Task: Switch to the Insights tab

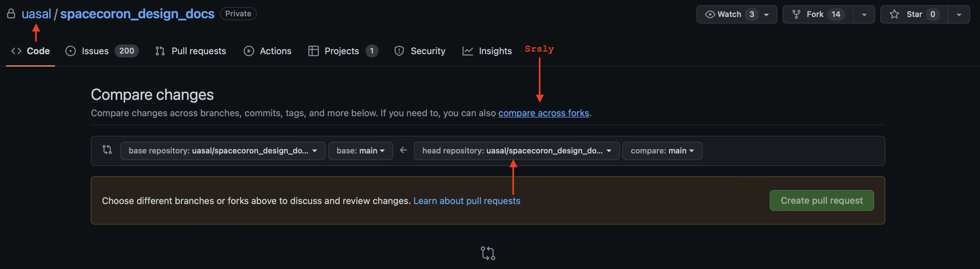Action: pos(487,51)
